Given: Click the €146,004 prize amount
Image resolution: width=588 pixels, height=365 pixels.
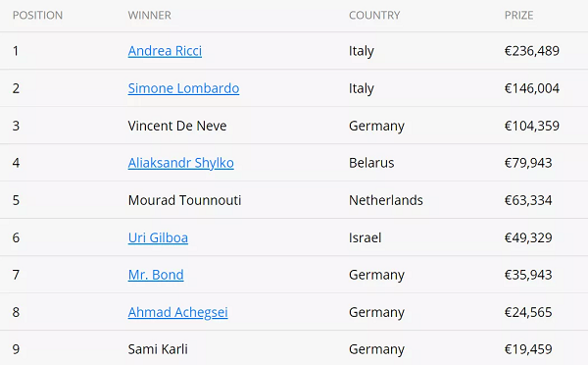Looking at the screenshot, I should (532, 88).
